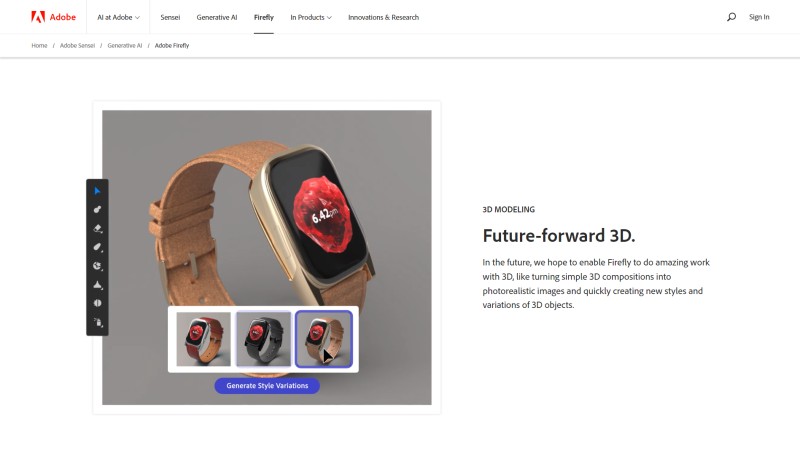Image resolution: width=800 pixels, height=455 pixels.
Task: Click the Sign In link
Action: [x=759, y=17]
